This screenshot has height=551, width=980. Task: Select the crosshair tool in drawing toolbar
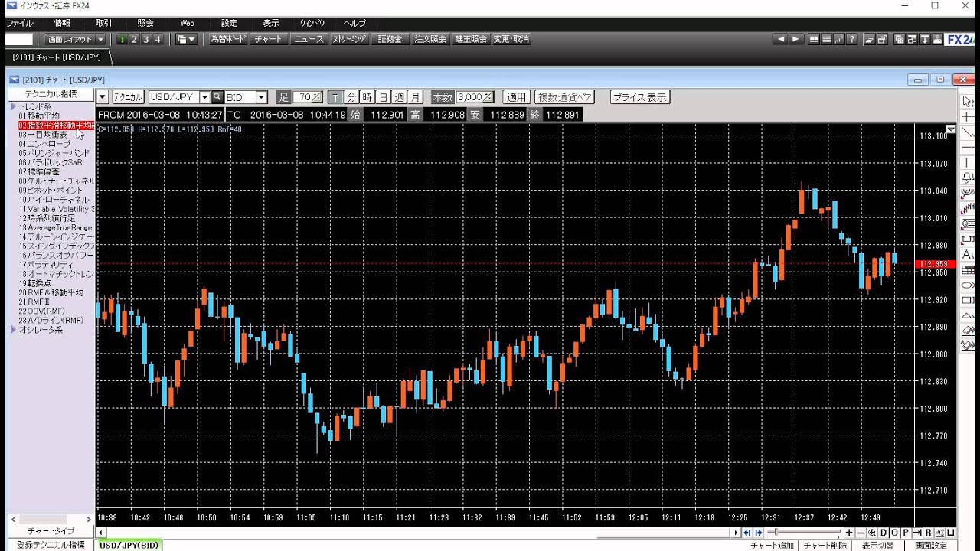point(968,117)
